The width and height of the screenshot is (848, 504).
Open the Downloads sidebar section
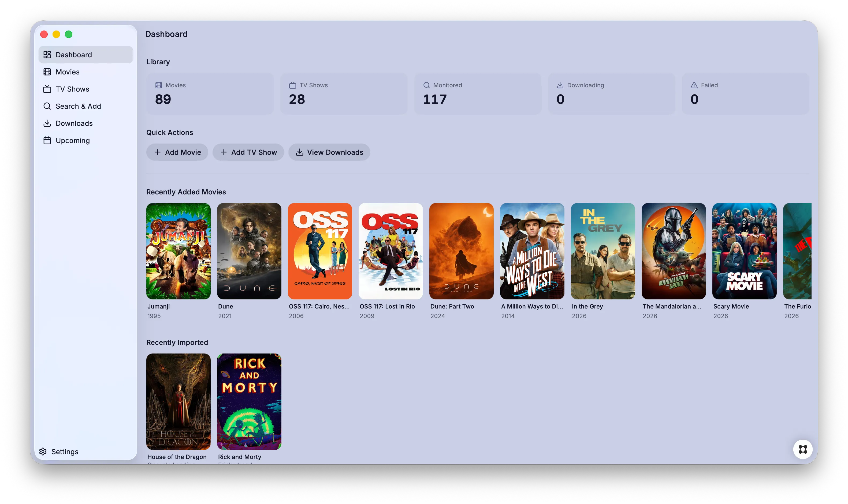coord(85,123)
